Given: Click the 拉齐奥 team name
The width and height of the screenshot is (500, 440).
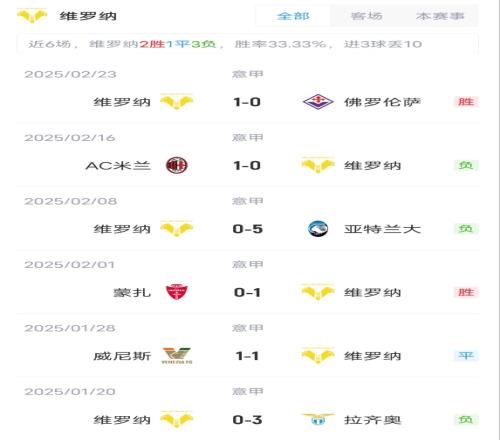Looking at the screenshot, I should 372,420.
